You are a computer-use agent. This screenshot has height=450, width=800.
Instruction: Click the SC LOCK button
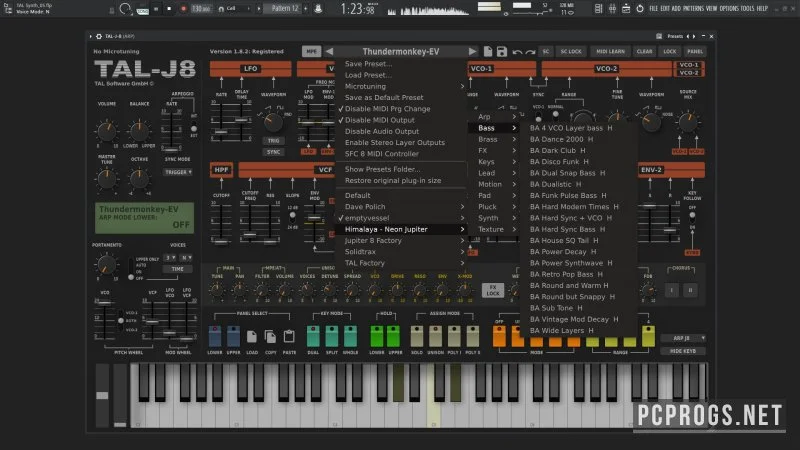pos(571,52)
